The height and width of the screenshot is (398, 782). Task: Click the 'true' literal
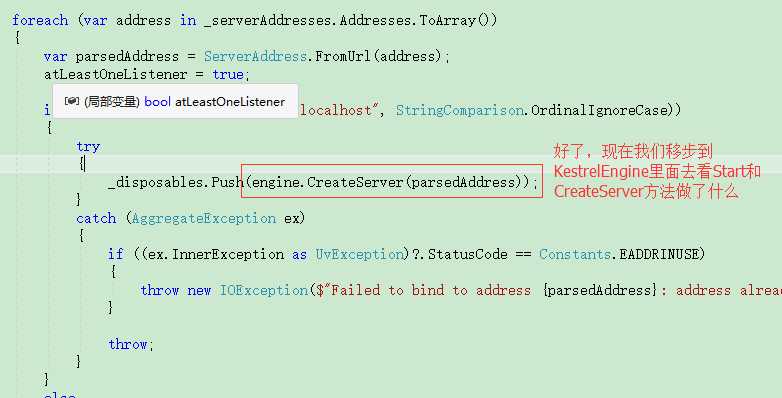pos(228,75)
